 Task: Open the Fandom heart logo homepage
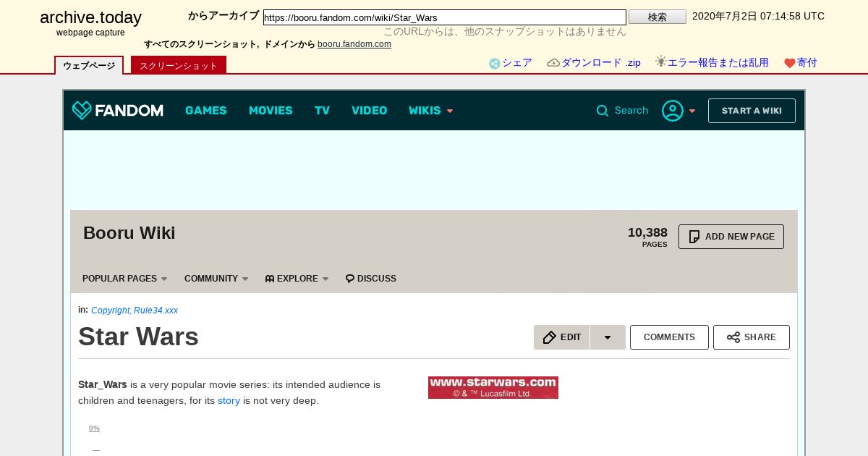pos(117,110)
